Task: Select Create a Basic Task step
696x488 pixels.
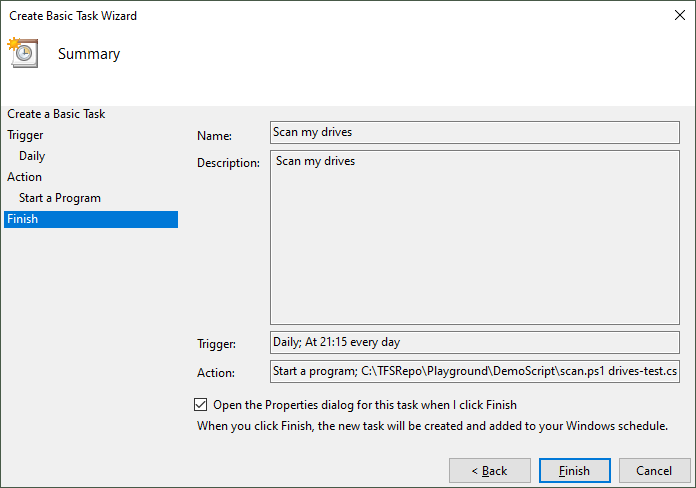Action: pos(56,114)
